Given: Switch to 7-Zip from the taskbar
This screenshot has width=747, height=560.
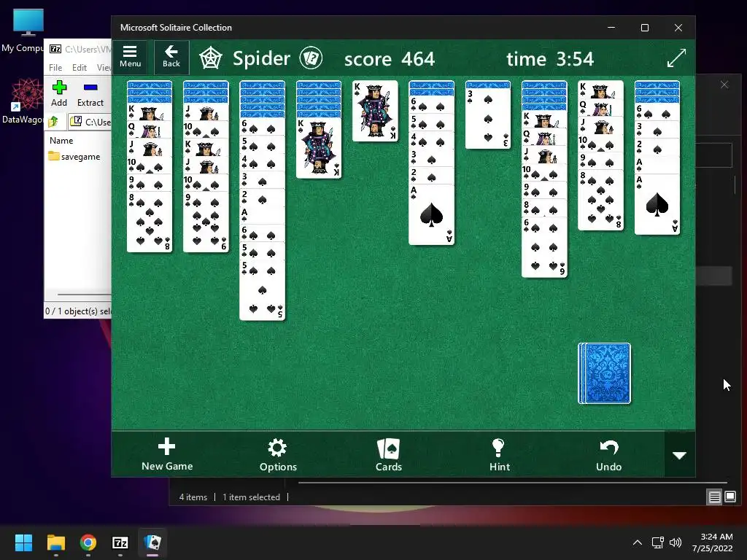Looking at the screenshot, I should (x=120, y=542).
